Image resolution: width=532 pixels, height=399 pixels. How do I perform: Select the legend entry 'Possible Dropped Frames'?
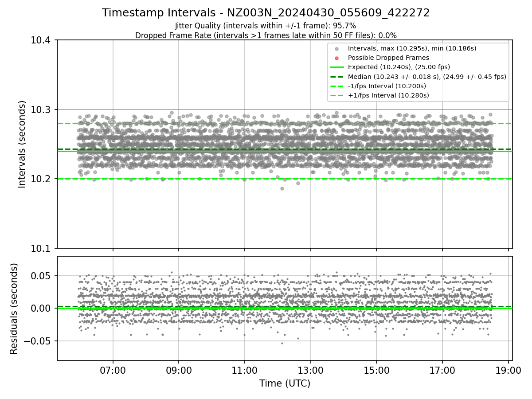point(388,58)
